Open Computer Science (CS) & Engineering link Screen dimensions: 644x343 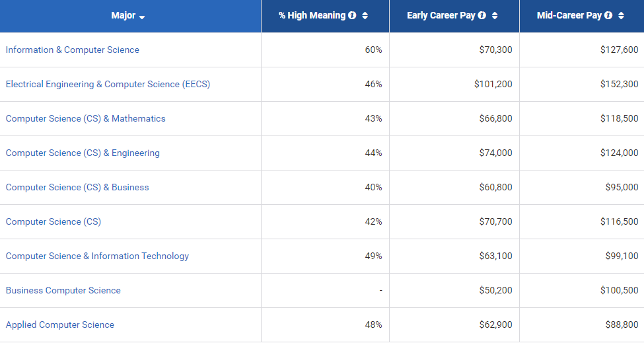coord(83,153)
